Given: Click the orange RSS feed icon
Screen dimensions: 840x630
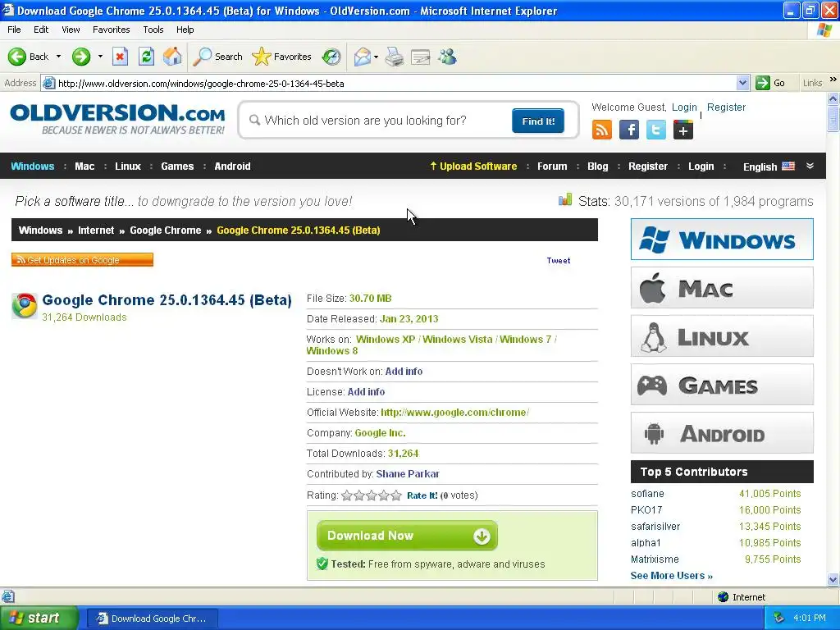Looking at the screenshot, I should [601, 130].
